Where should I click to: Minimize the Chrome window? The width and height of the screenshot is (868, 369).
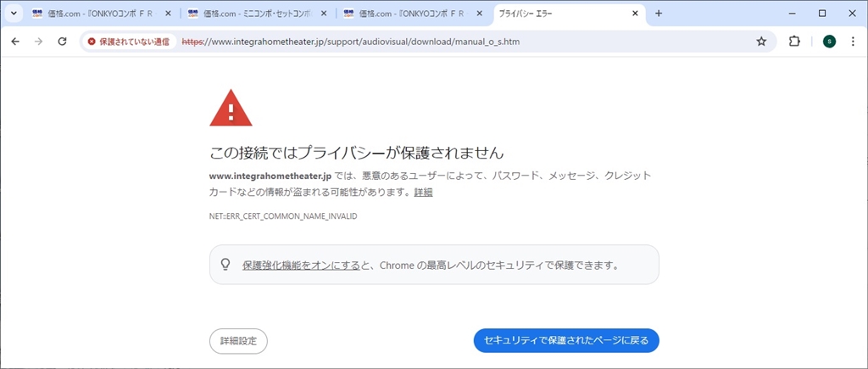(793, 14)
